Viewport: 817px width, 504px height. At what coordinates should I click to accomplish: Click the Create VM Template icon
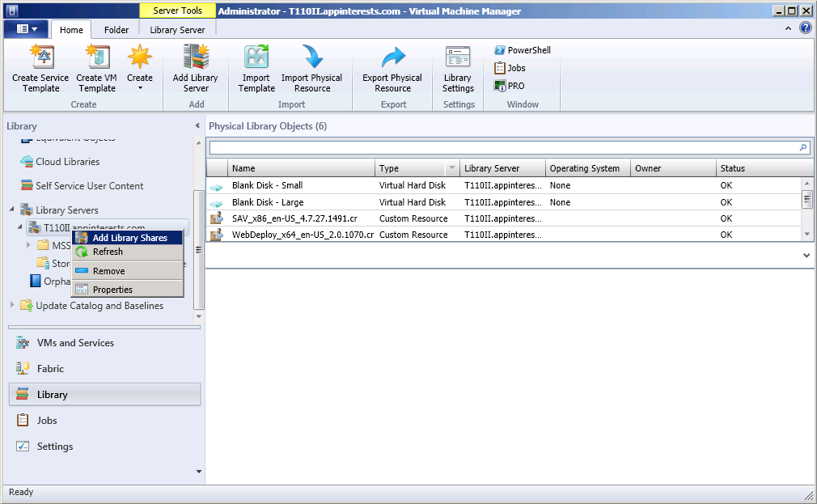point(96,57)
